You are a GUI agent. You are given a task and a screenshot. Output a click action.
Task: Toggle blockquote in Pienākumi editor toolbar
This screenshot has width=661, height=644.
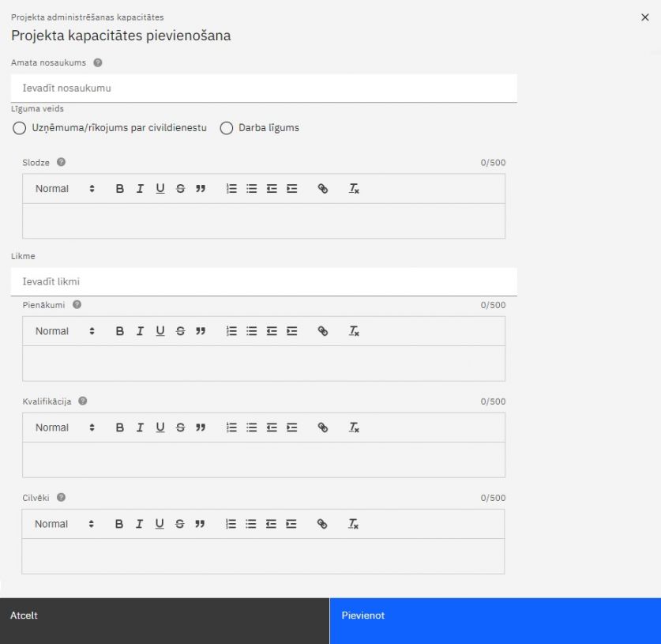point(201,331)
